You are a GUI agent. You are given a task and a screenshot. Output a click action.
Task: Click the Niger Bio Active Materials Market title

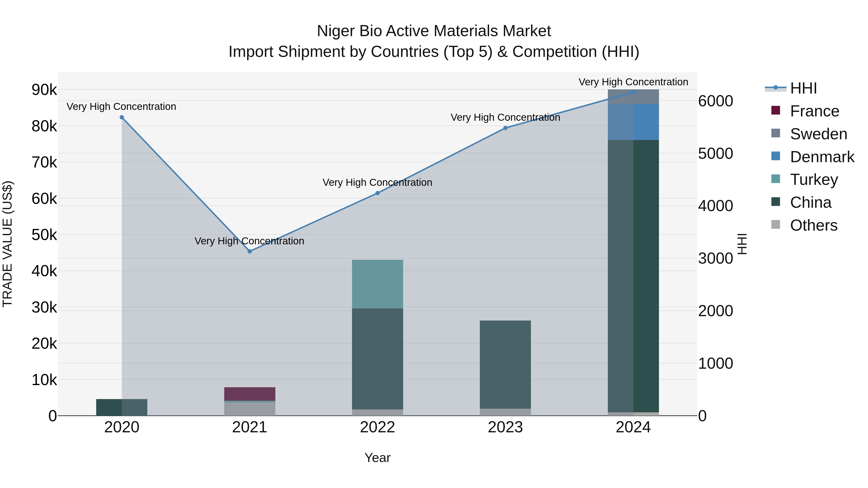(x=434, y=31)
